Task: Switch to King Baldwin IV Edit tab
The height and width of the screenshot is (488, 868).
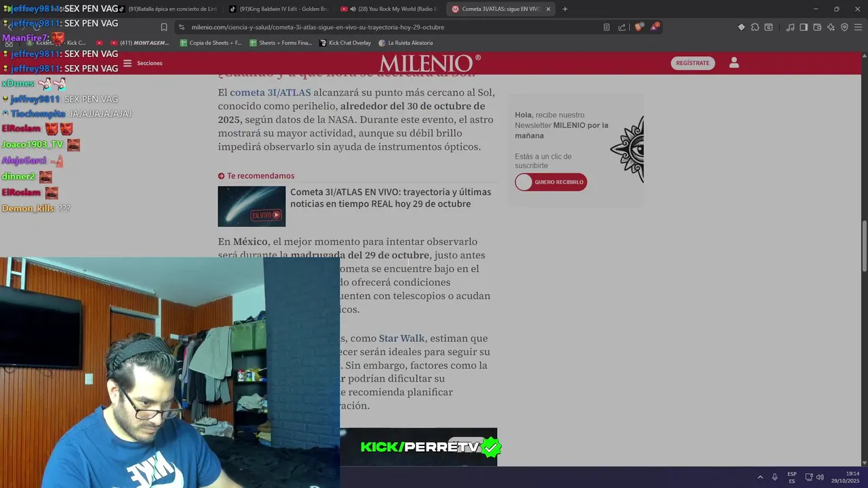Action: [x=277, y=9]
